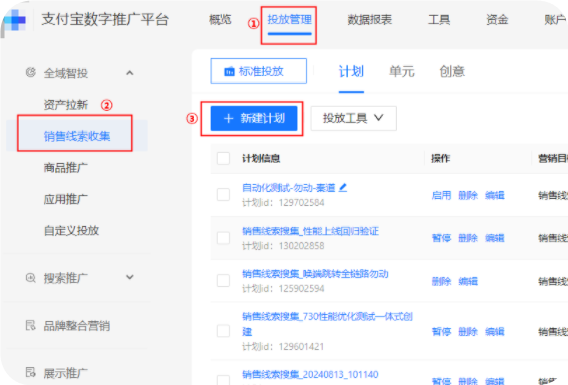
Task: Select 自定义投放 in the sidebar
Action: pos(71,230)
